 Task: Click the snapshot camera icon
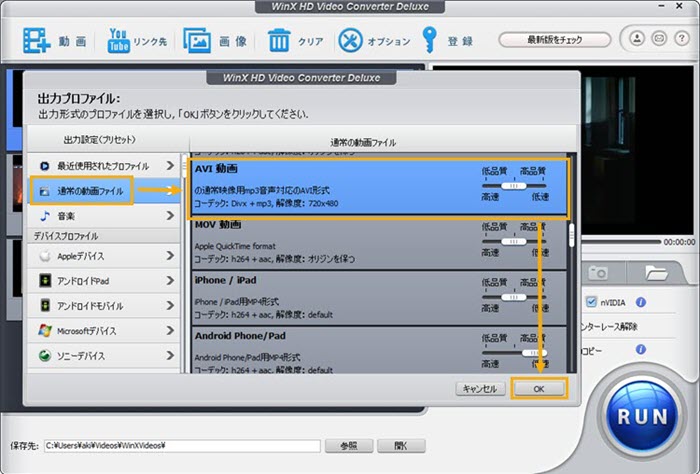pyautogui.click(x=598, y=272)
